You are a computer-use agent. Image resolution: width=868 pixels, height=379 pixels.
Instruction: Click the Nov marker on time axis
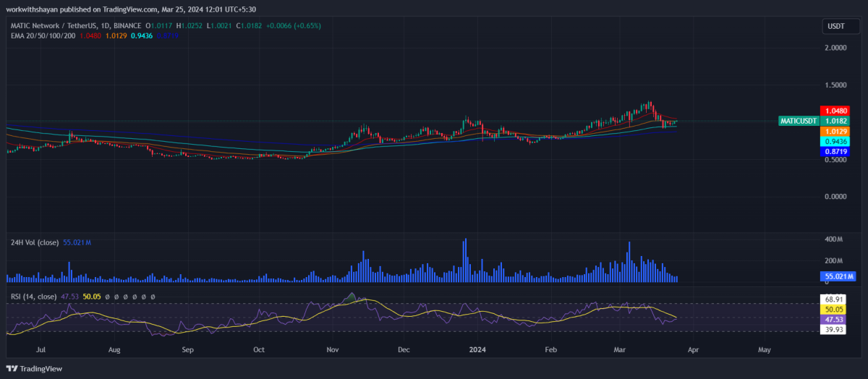click(x=333, y=349)
